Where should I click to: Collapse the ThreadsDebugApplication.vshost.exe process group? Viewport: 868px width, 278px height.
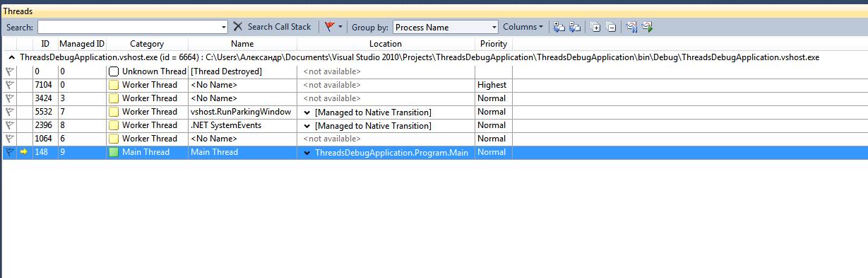(11, 57)
